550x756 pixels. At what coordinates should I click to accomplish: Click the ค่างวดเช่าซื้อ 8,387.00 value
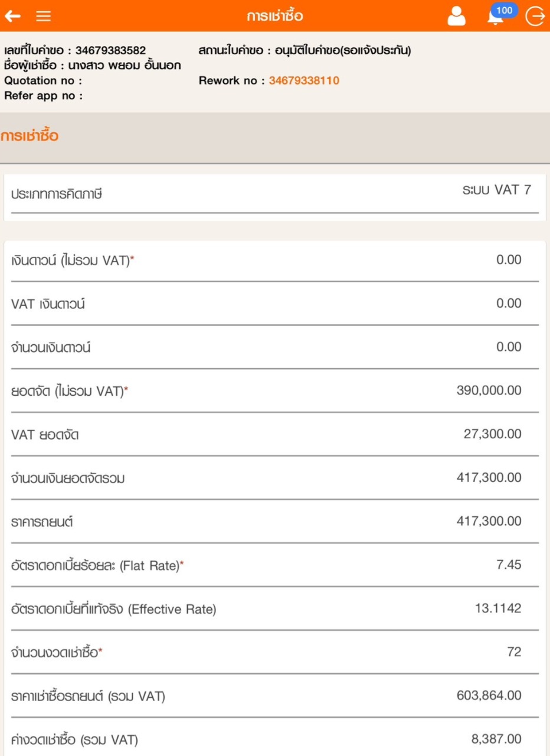tap(496, 740)
